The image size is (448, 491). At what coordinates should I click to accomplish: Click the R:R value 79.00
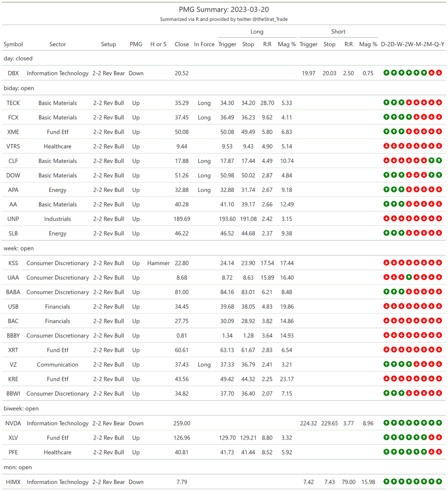tap(349, 482)
